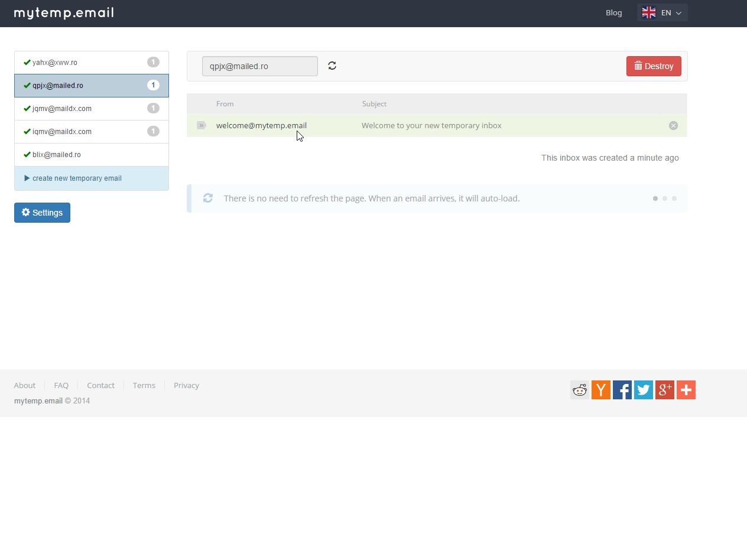Share on Twitter icon

(644, 390)
